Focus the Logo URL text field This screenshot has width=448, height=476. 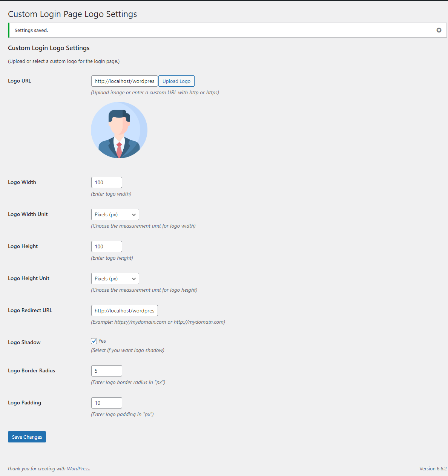(x=124, y=81)
